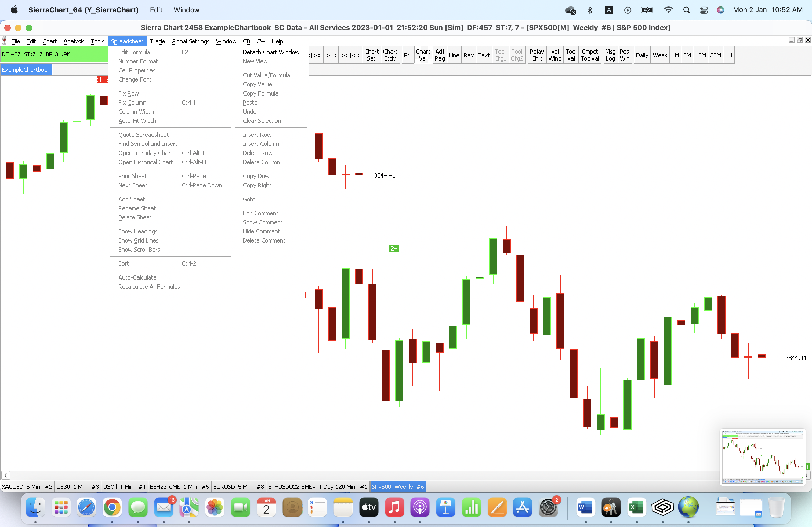Image resolution: width=812 pixels, height=527 pixels.
Task: Expand the Analysis menu
Action: 74,41
